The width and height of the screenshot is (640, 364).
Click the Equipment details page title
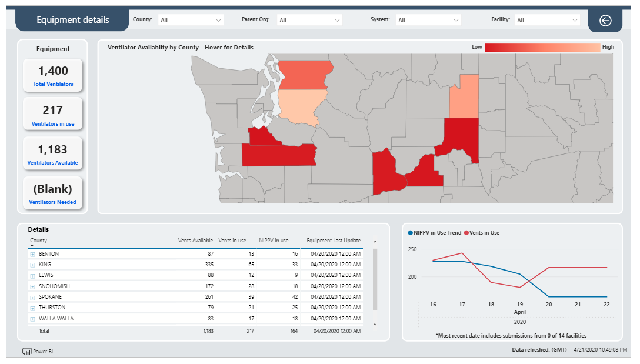click(73, 19)
